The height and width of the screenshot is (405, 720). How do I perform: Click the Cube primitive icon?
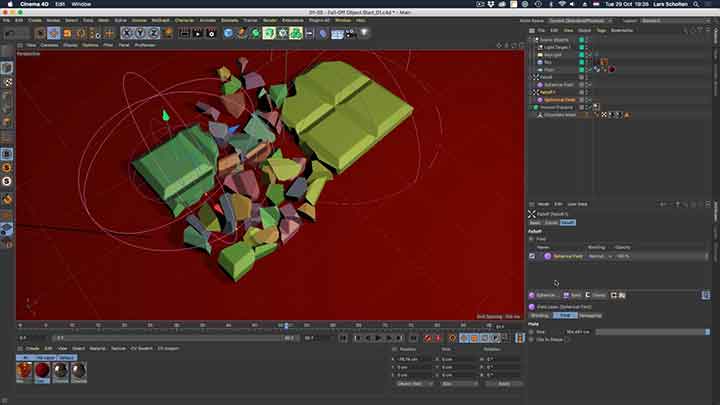(x=228, y=33)
